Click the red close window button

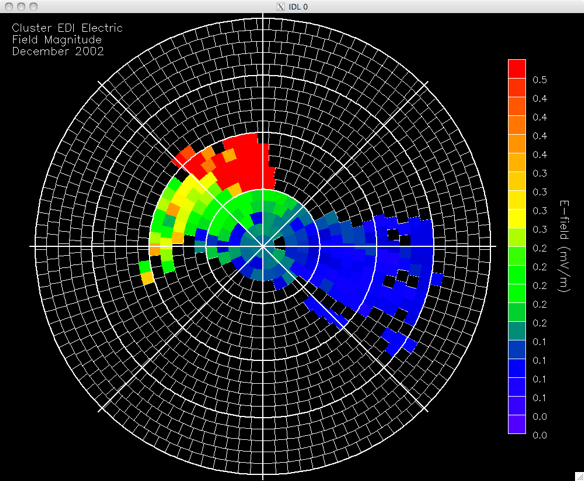pyautogui.click(x=9, y=6)
